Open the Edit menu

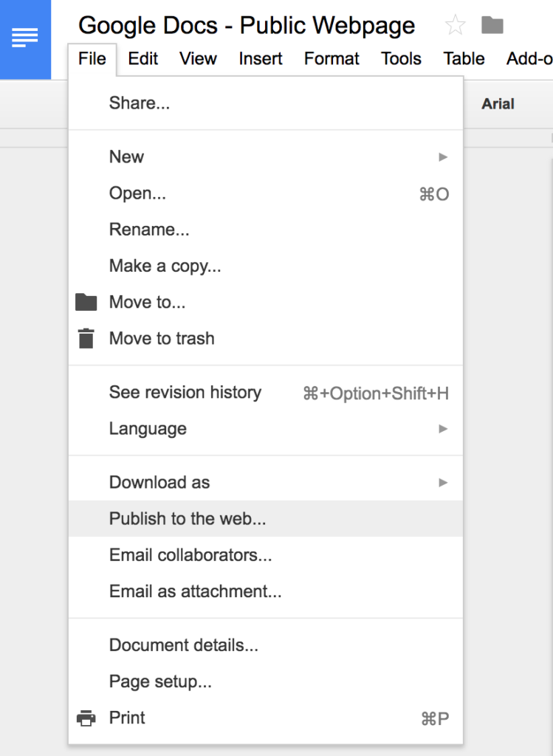coord(142,59)
